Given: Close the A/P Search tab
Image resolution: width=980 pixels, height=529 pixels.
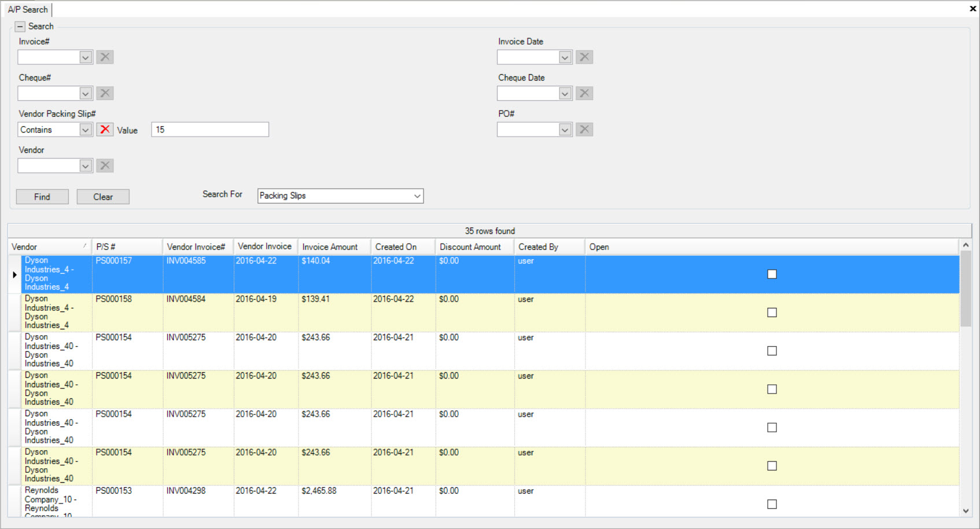Looking at the screenshot, I should click(973, 9).
